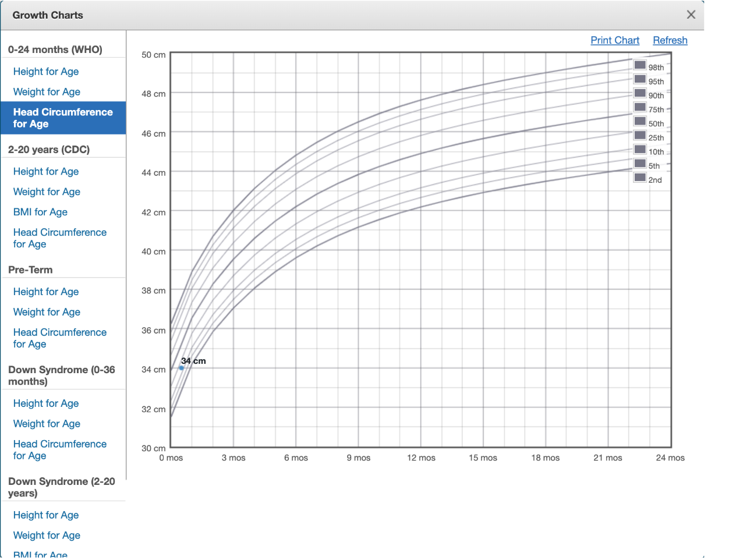Click the Refresh link

670,40
